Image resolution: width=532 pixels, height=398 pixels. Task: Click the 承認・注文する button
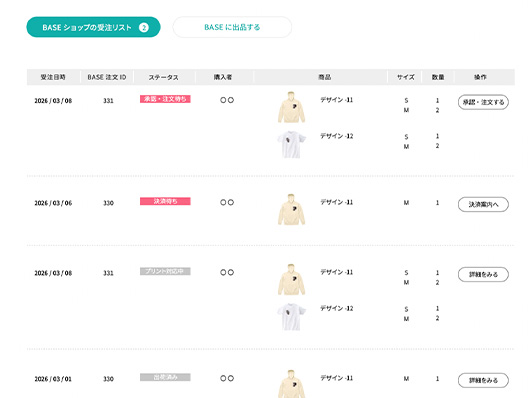pyautogui.click(x=483, y=102)
